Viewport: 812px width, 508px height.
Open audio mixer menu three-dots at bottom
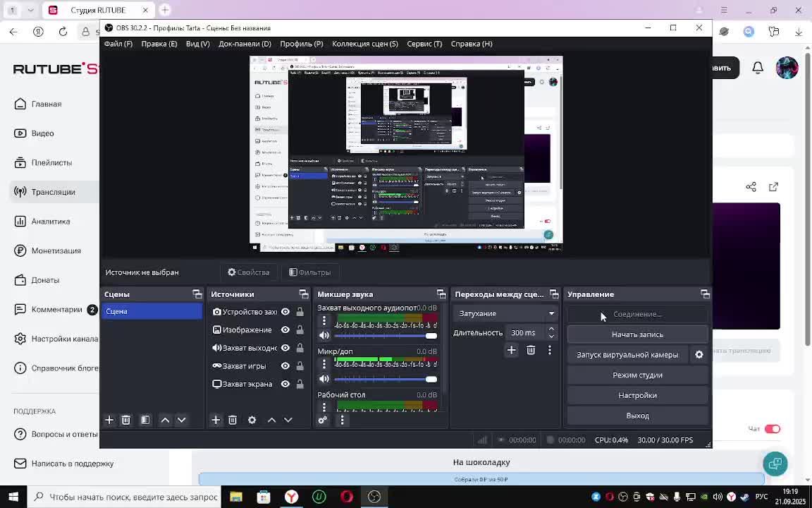pyautogui.click(x=342, y=420)
